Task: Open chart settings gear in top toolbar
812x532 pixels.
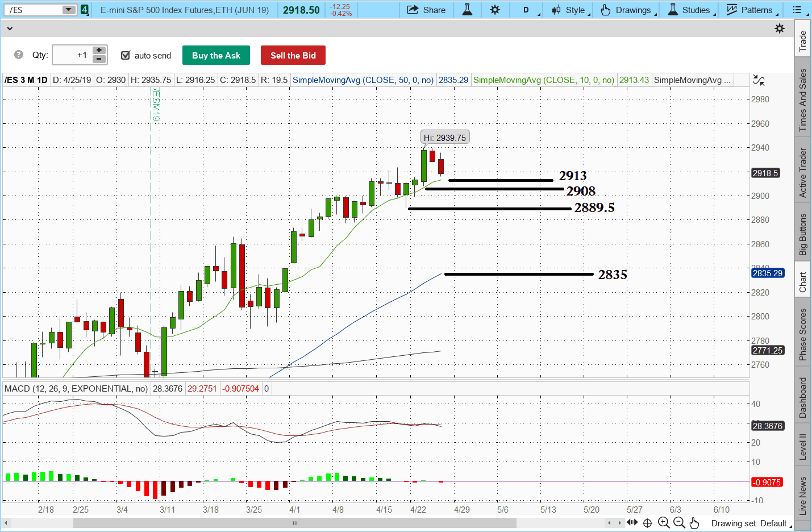Action: point(495,10)
